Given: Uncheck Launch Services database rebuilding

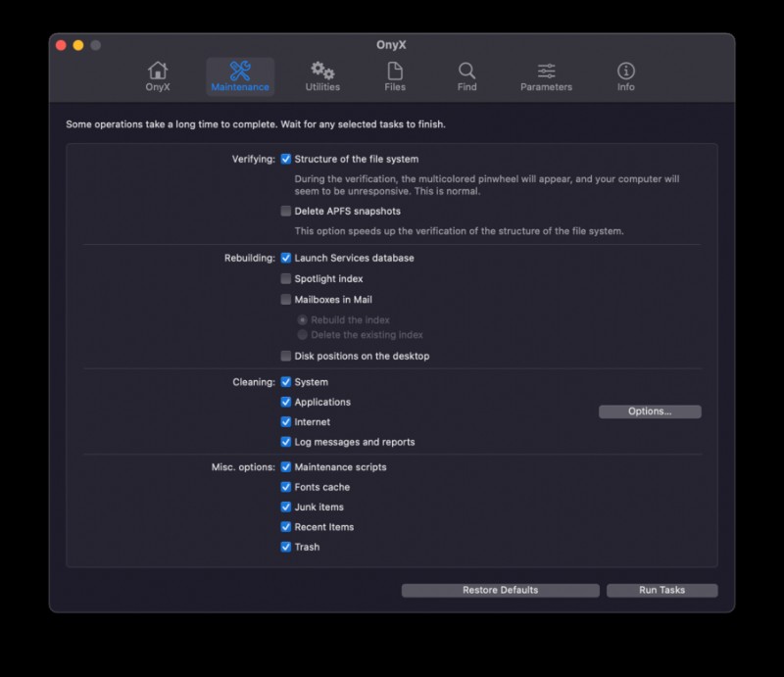Looking at the screenshot, I should [x=286, y=258].
